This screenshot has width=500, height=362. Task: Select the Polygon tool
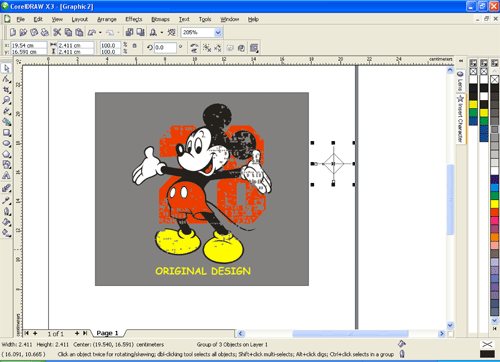pyautogui.click(x=6, y=154)
